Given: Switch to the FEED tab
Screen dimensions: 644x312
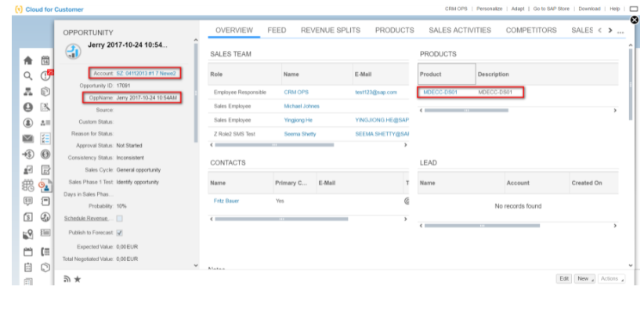Looking at the screenshot, I should pyautogui.click(x=277, y=30).
